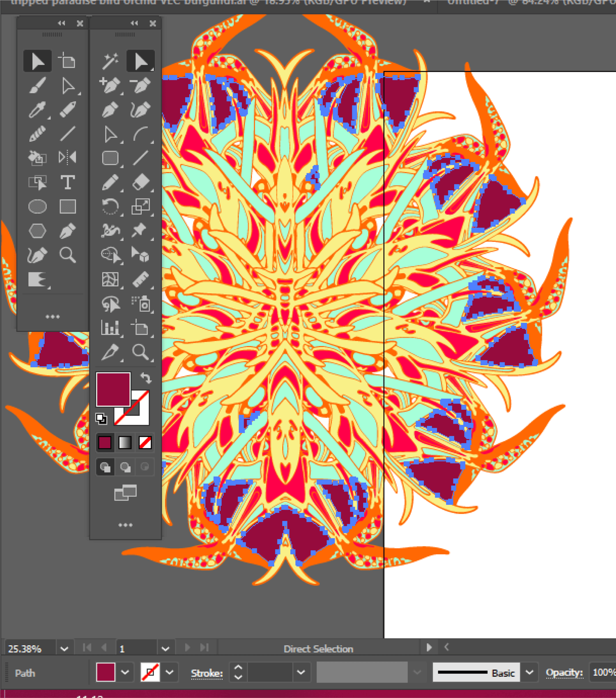Collapse the toolbar containing the Magic Wand
This screenshot has width=616, height=698.
click(134, 23)
